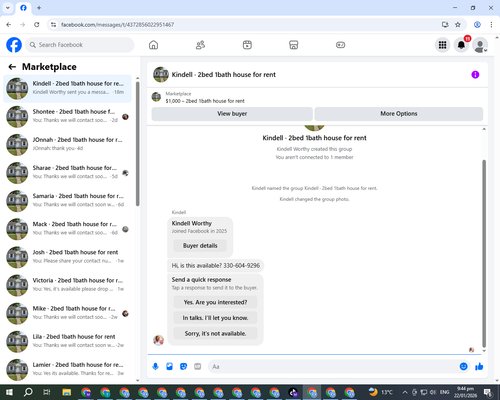
Task: Open the JOnnah conversation
Action: coord(67,145)
